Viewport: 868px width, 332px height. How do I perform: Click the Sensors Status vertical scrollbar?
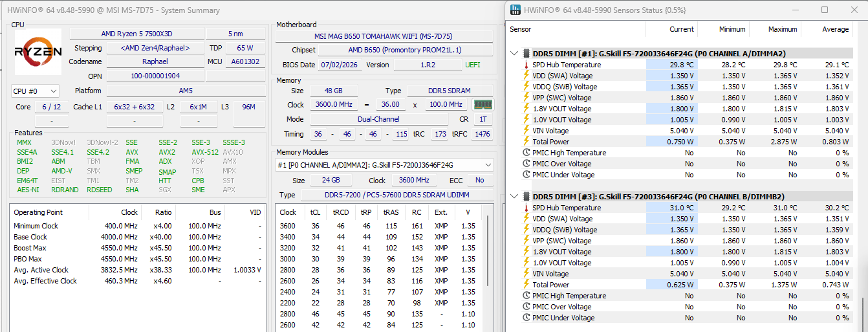click(x=862, y=184)
